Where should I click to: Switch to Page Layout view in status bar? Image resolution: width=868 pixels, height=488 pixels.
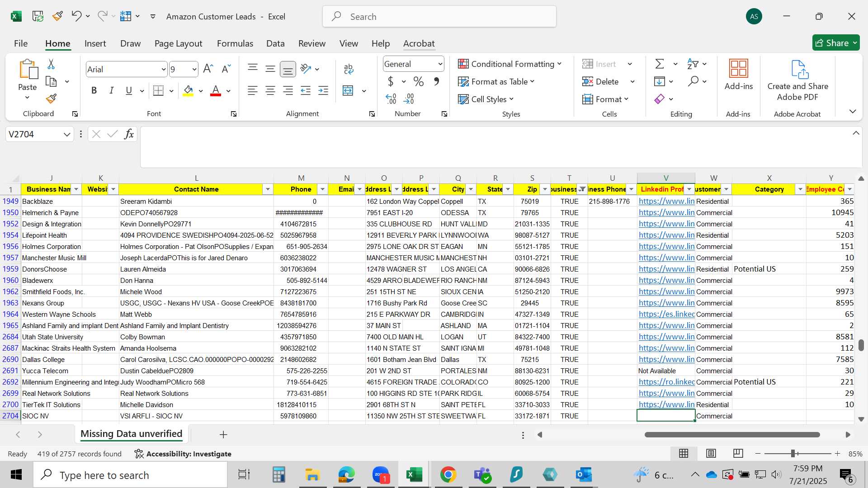click(711, 453)
